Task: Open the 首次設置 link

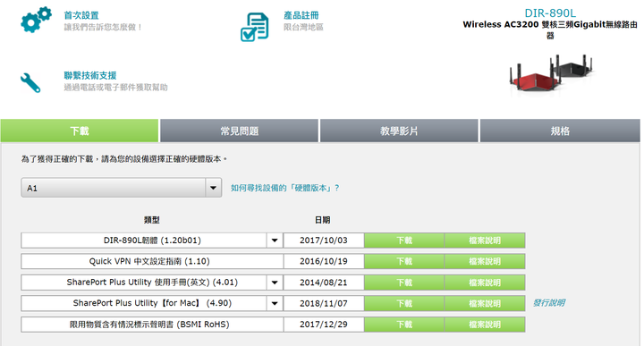Action: pos(81,15)
